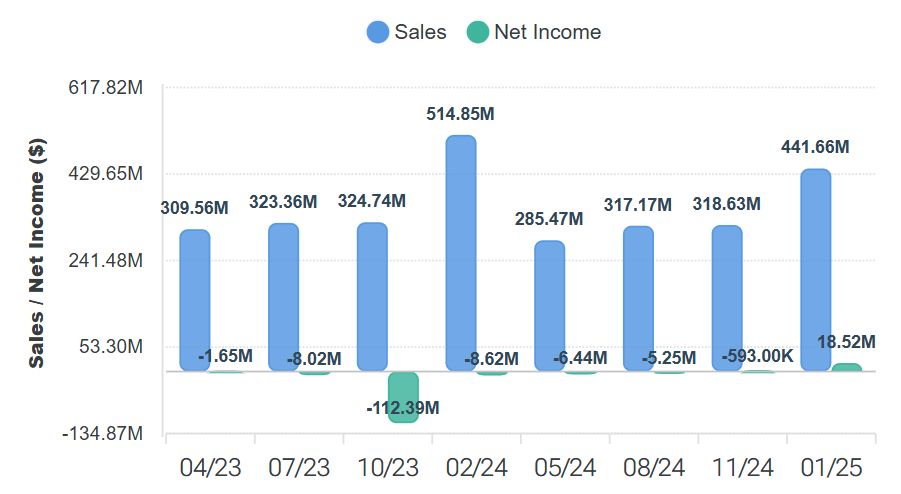Select the 02/24 Sales bar
The width and height of the screenshot is (901, 494).
(x=461, y=254)
